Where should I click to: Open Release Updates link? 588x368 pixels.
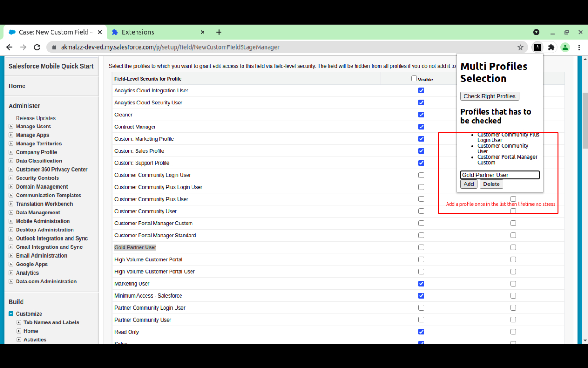[36, 118]
